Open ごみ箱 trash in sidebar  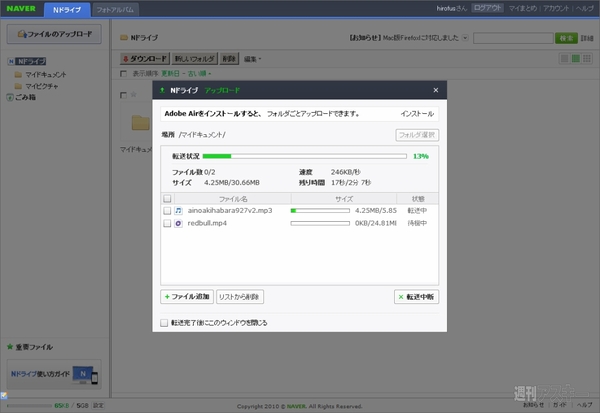tap(25, 97)
